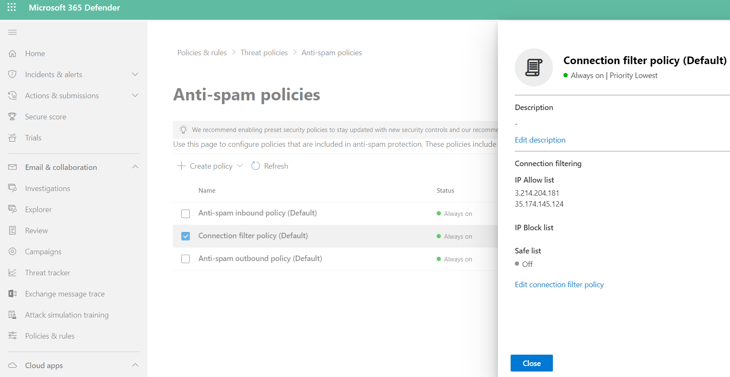Select the Connection filter policy (Default) row name
Screen dimensions: 730x377
[x=253, y=236]
